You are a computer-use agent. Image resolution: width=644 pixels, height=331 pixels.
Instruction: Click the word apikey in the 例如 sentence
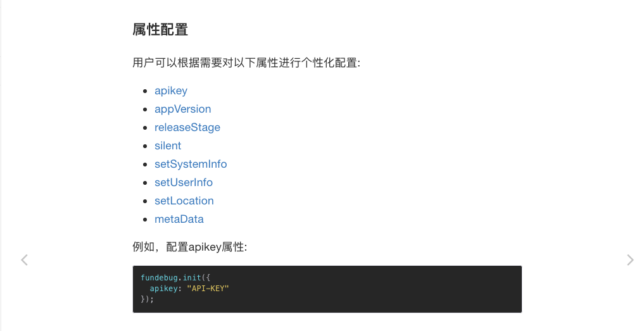coord(205,247)
